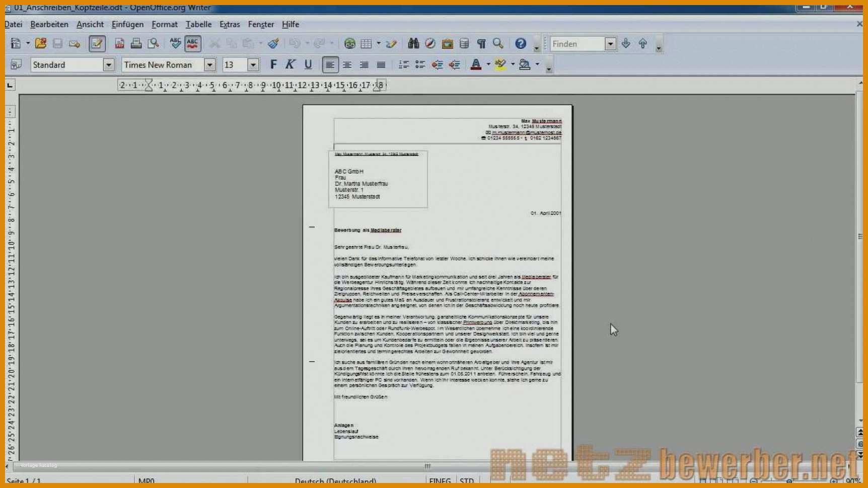Open the Format menu
Image resolution: width=868 pixels, height=488 pixels.
(165, 24)
